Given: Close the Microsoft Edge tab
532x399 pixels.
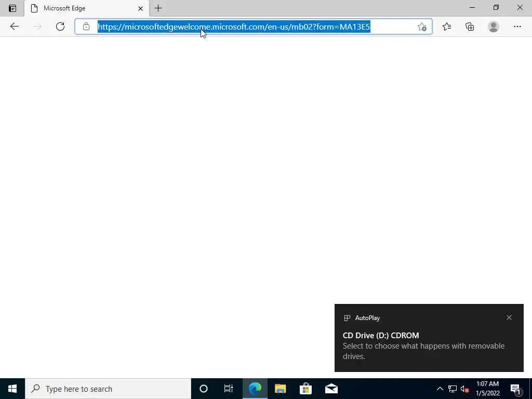Looking at the screenshot, I should pyautogui.click(x=140, y=8).
